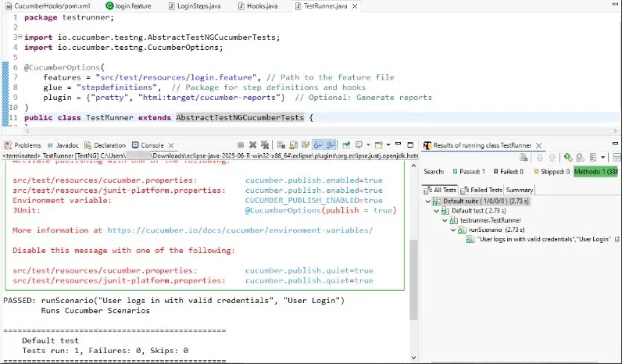Open LoginSteps.java editor tab
The width and height of the screenshot is (622, 364).
(x=195, y=6)
